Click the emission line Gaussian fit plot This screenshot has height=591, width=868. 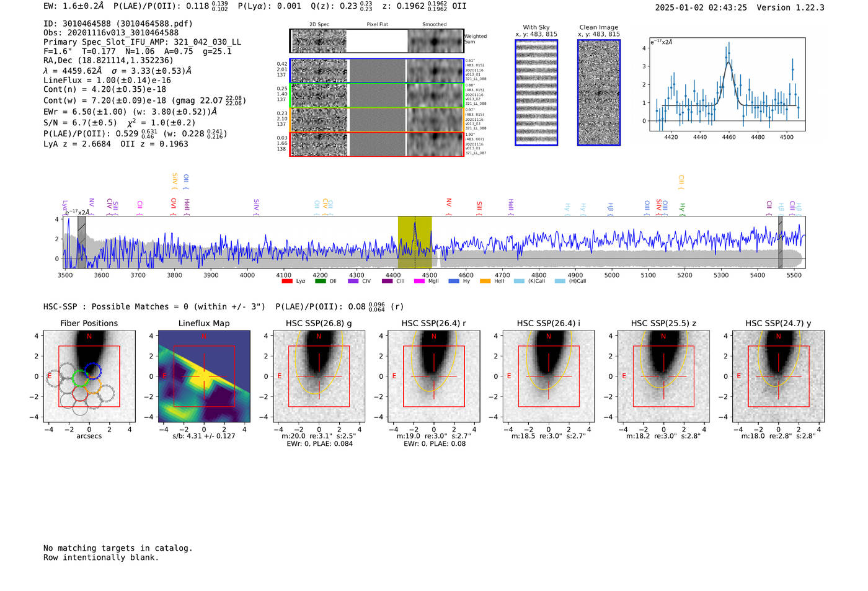point(727,84)
